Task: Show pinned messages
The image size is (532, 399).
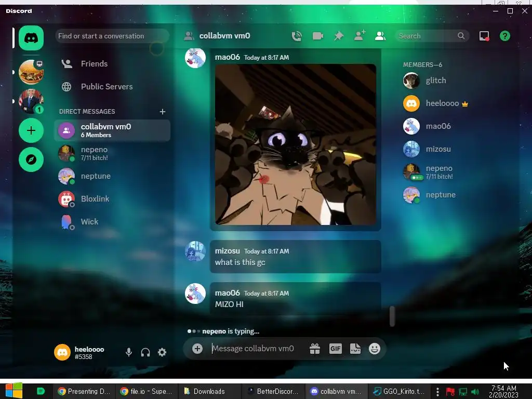Action: click(339, 36)
